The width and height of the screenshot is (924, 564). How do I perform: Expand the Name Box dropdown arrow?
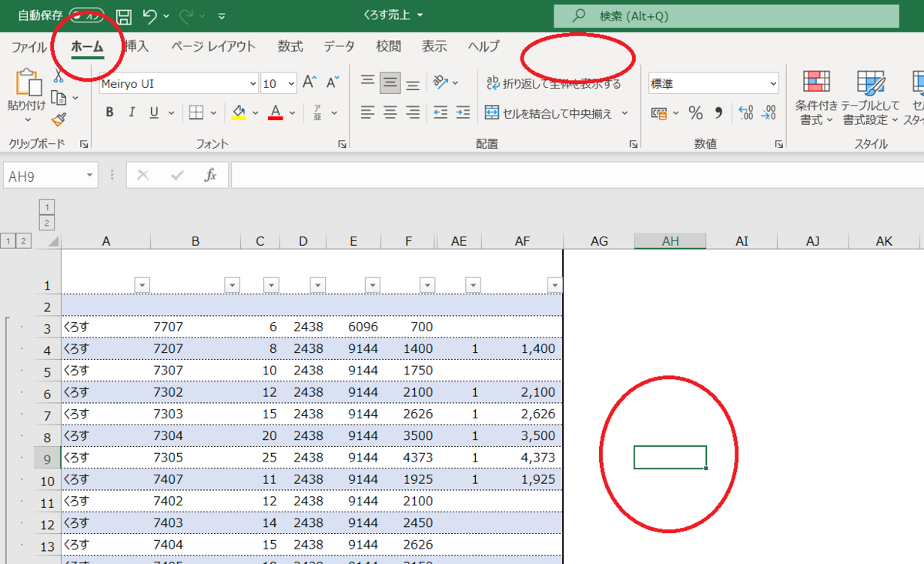[90, 176]
